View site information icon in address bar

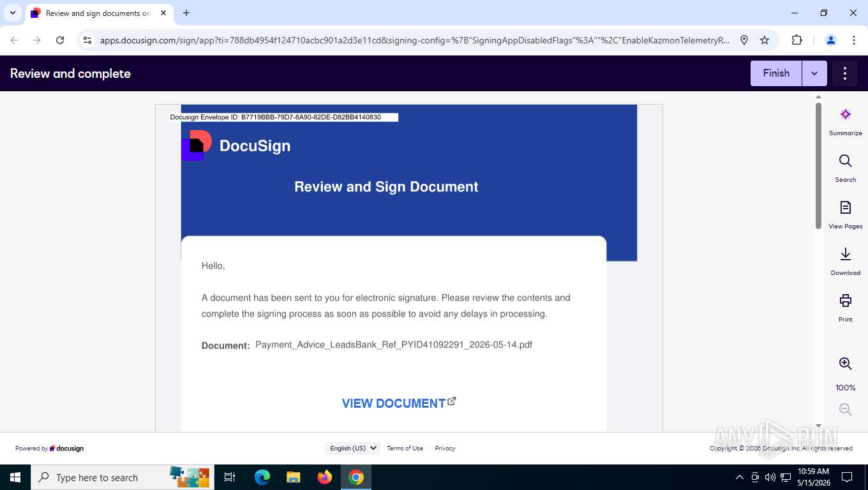tap(88, 40)
